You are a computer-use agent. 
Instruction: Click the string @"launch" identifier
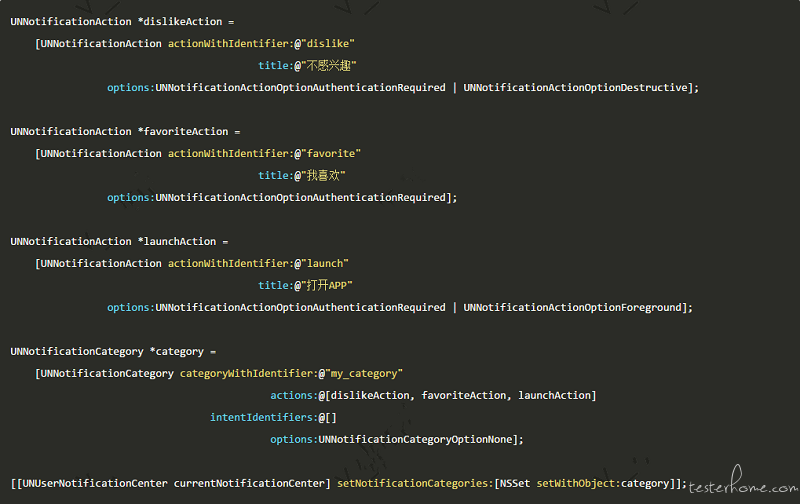(x=321, y=264)
